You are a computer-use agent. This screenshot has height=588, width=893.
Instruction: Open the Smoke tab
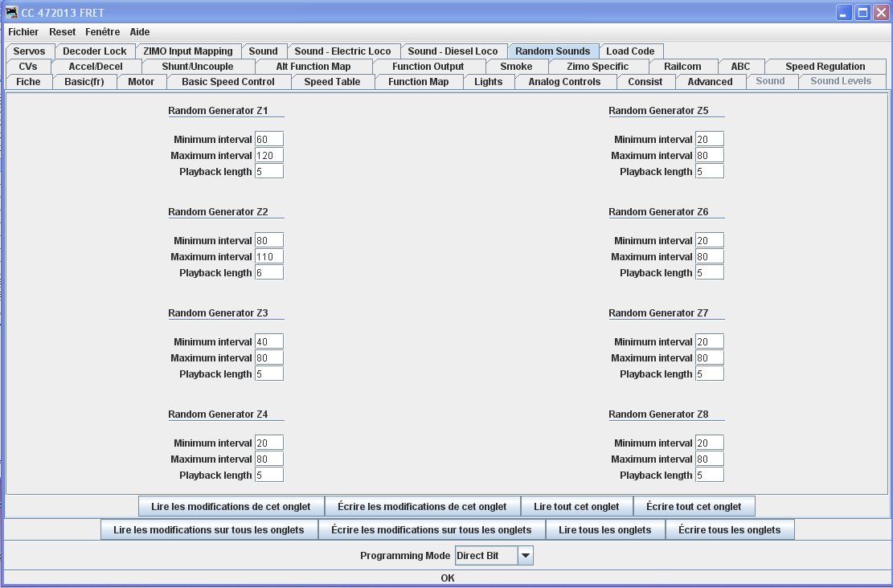516,67
